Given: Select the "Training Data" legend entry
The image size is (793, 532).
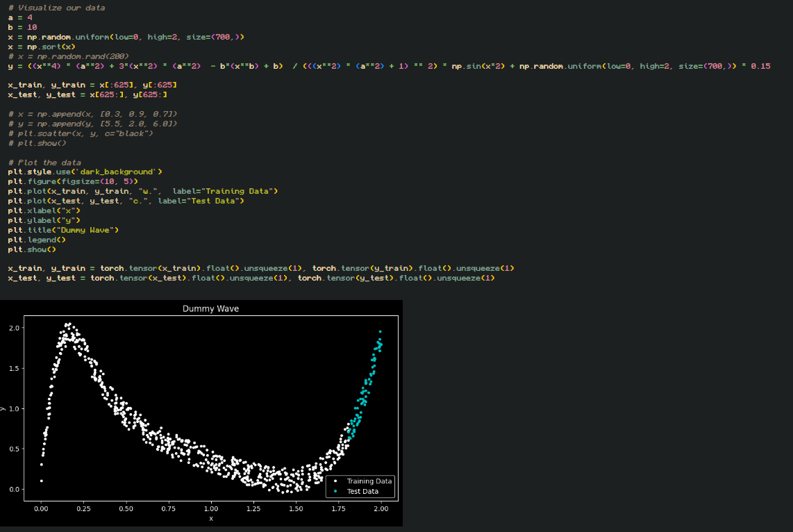Looking at the screenshot, I should 369,481.
